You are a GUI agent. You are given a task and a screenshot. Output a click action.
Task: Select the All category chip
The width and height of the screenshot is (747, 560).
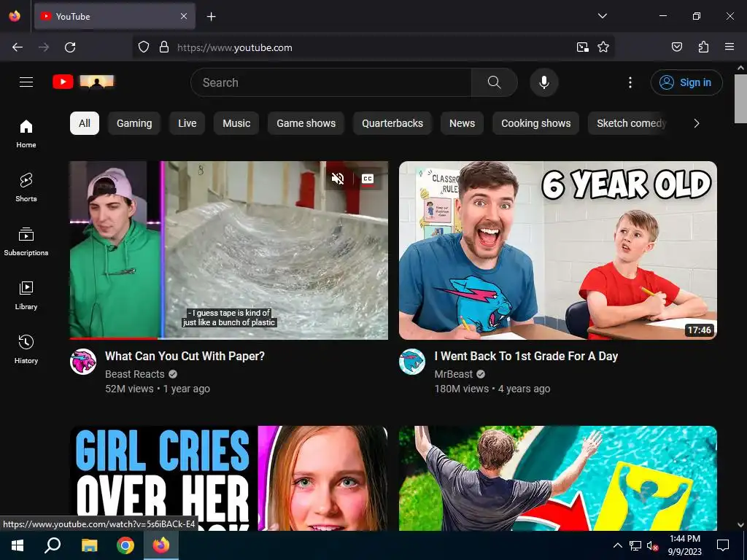tap(85, 123)
